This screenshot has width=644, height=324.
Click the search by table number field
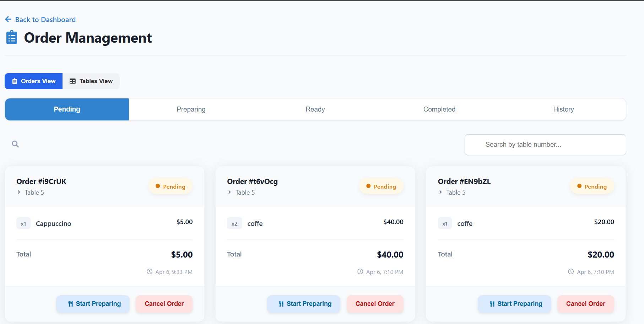(545, 145)
